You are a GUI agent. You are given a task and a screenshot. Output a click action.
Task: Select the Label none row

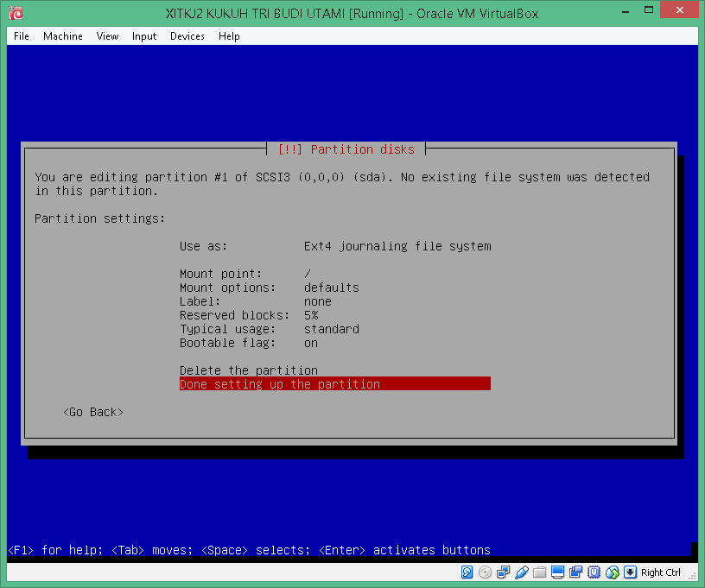pyautogui.click(x=256, y=301)
